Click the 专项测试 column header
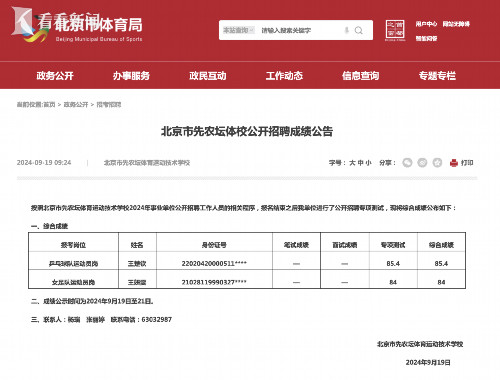The image size is (500, 380). click(x=393, y=245)
